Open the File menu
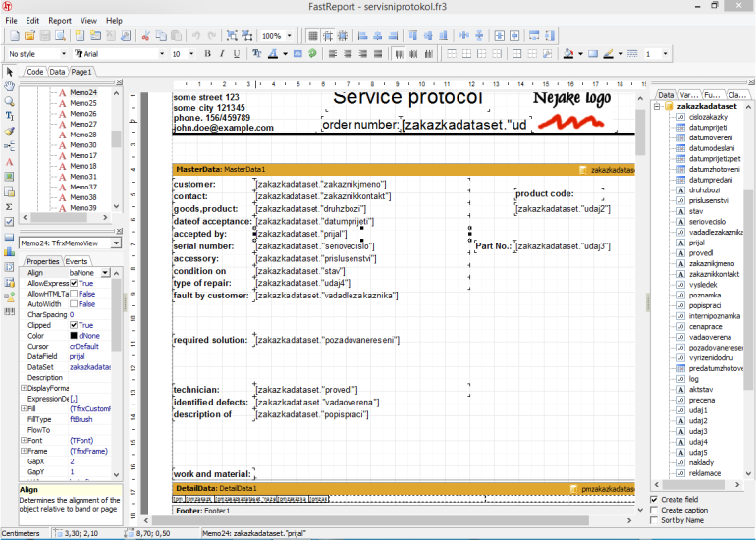The height and width of the screenshot is (540, 756). [x=11, y=21]
